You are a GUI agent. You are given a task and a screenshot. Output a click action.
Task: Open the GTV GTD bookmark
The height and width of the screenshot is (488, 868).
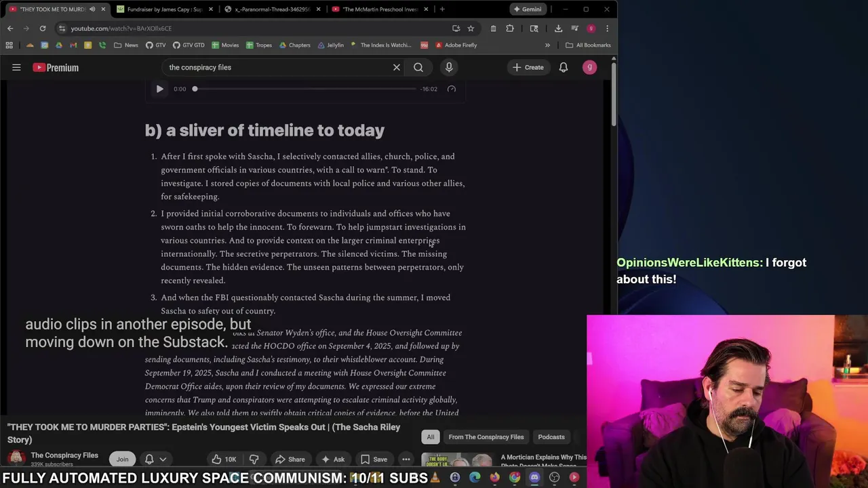pyautogui.click(x=189, y=45)
